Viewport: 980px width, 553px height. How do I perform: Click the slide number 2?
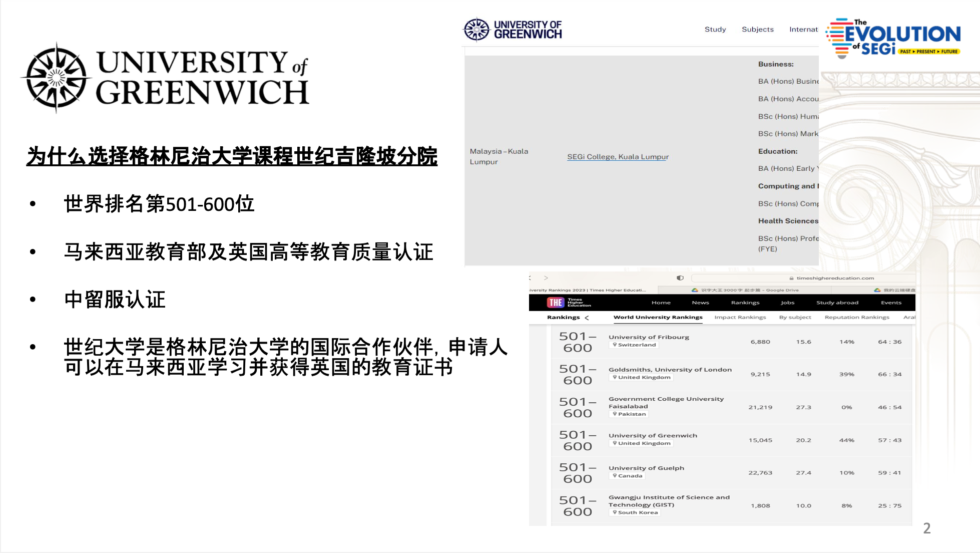point(927,528)
